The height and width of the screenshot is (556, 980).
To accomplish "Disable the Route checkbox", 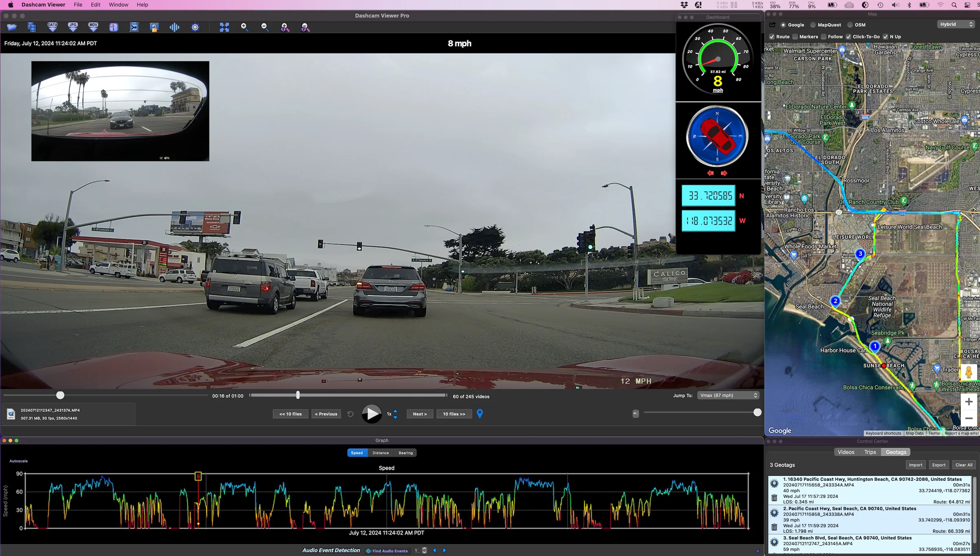I will click(x=772, y=37).
